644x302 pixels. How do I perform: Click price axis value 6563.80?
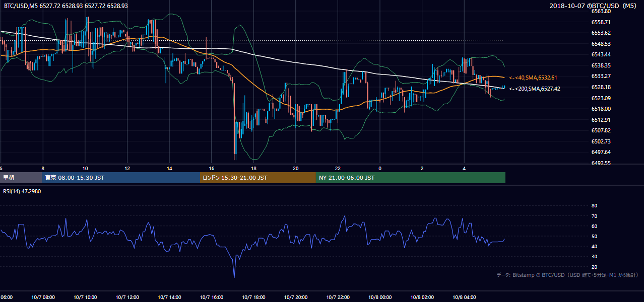601,11
